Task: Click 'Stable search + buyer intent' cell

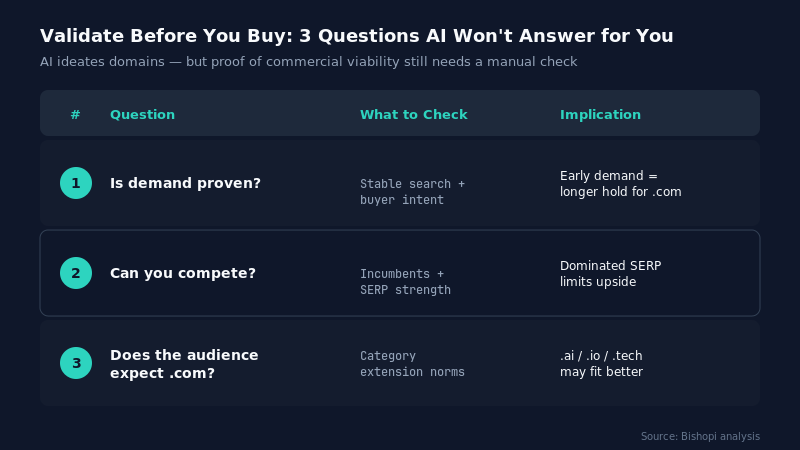Action: (412, 192)
